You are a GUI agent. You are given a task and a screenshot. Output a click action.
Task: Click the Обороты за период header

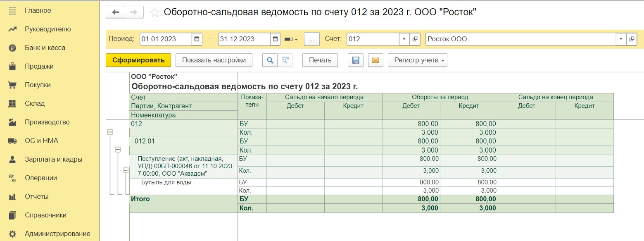440,97
